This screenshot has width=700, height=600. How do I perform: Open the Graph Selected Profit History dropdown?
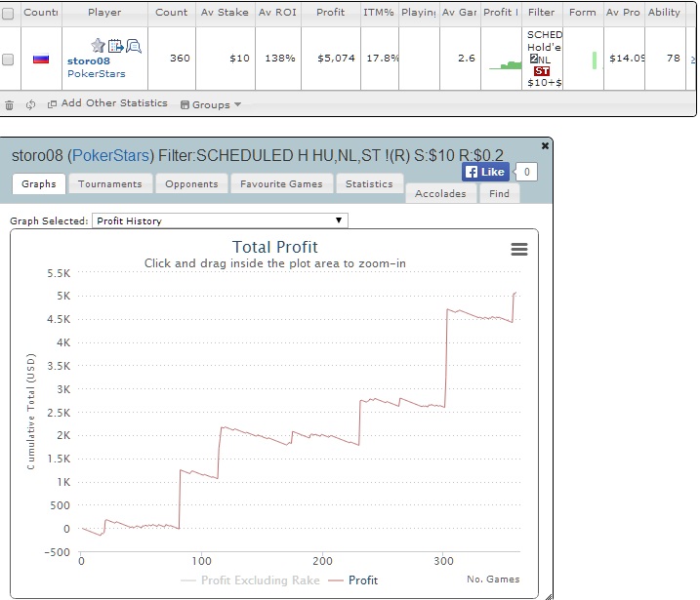click(x=220, y=220)
